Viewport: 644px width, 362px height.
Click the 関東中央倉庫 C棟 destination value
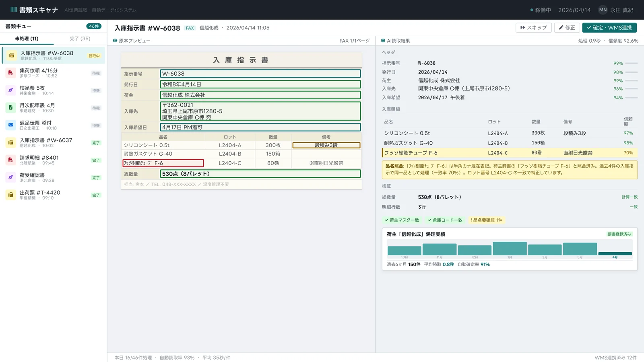pos(464,88)
